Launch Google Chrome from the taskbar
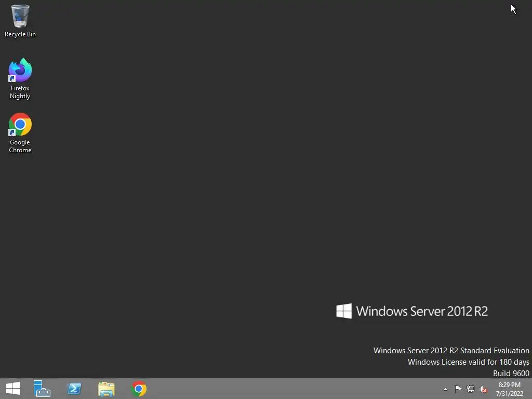The width and height of the screenshot is (532, 399). [x=139, y=389]
